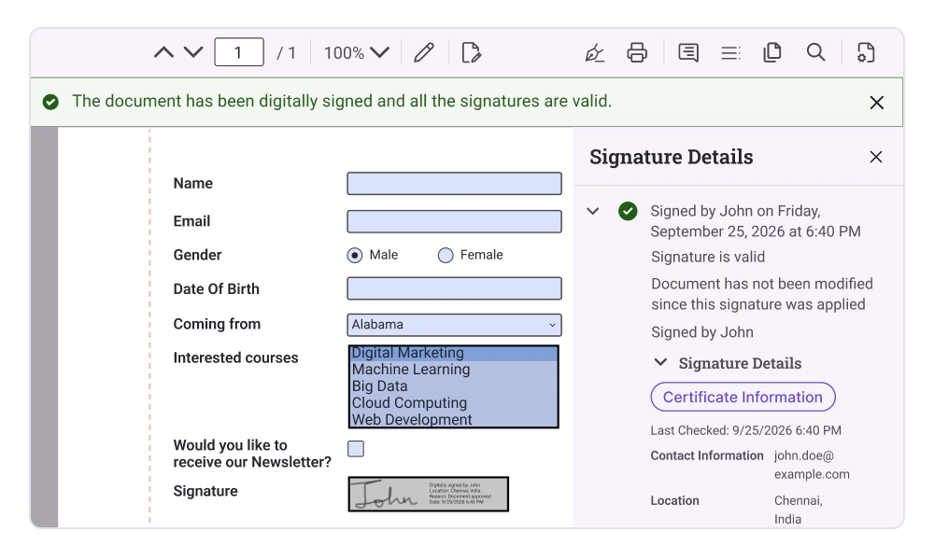This screenshot has width=934, height=560.
Task: Click the 'Chennai, India' location value
Action: (799, 510)
